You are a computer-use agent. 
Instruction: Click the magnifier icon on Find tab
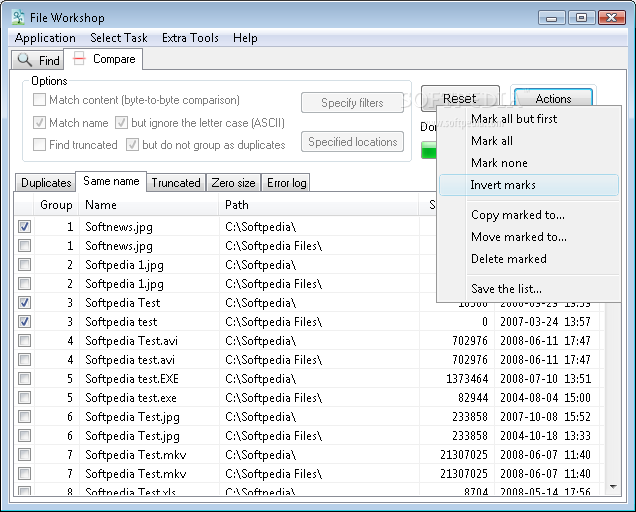pos(25,60)
